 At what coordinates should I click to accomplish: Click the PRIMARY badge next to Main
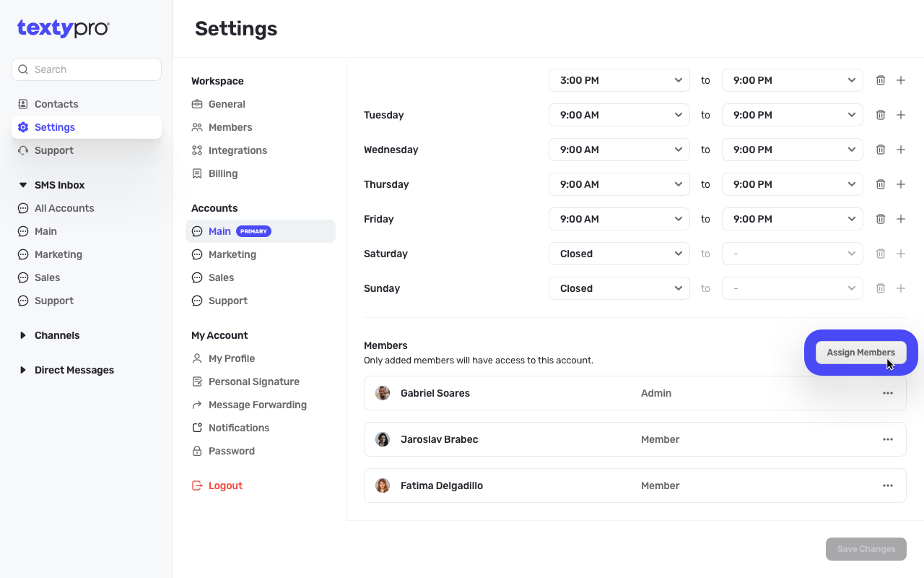[x=253, y=231]
